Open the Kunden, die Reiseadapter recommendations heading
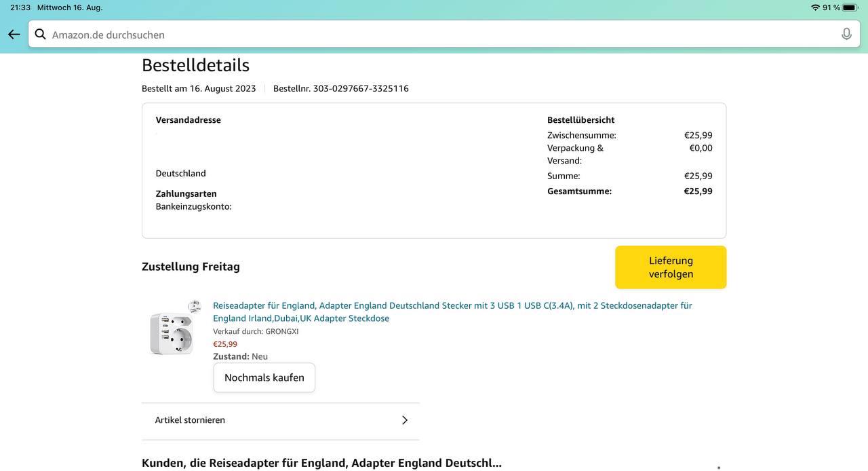Screen dimensions: 868x471 [x=321, y=463]
